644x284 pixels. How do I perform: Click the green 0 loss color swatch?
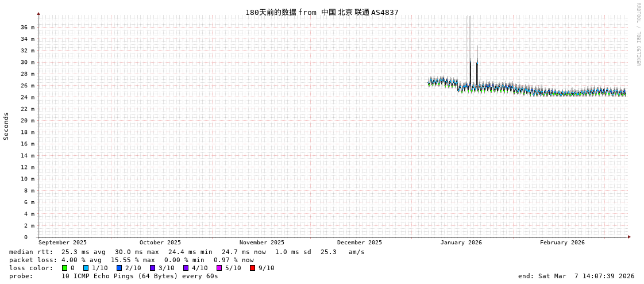64,268
